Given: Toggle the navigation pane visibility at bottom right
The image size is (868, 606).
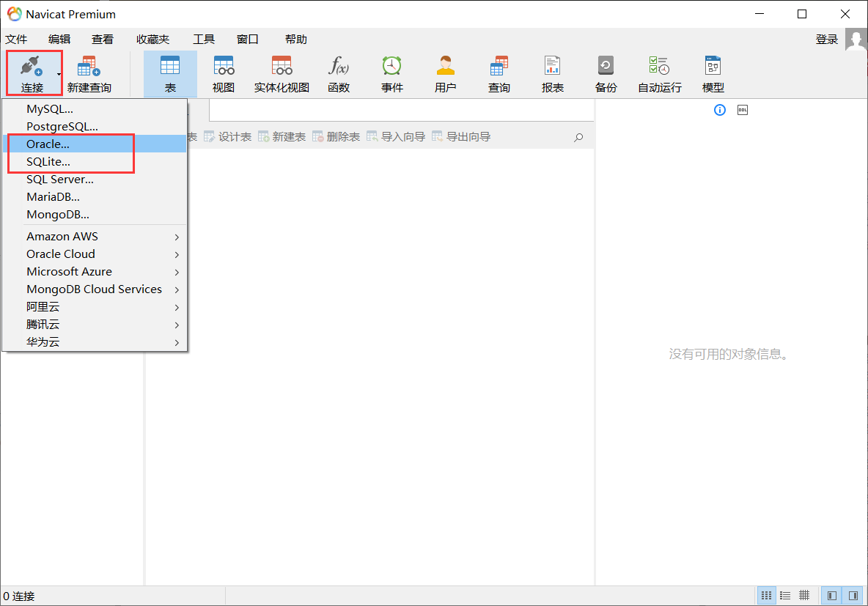Looking at the screenshot, I should [831, 595].
